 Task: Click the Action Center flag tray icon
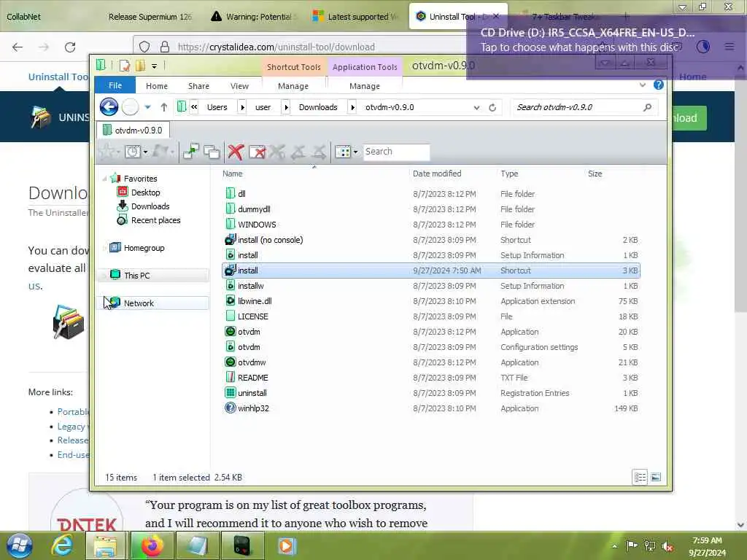(x=632, y=546)
